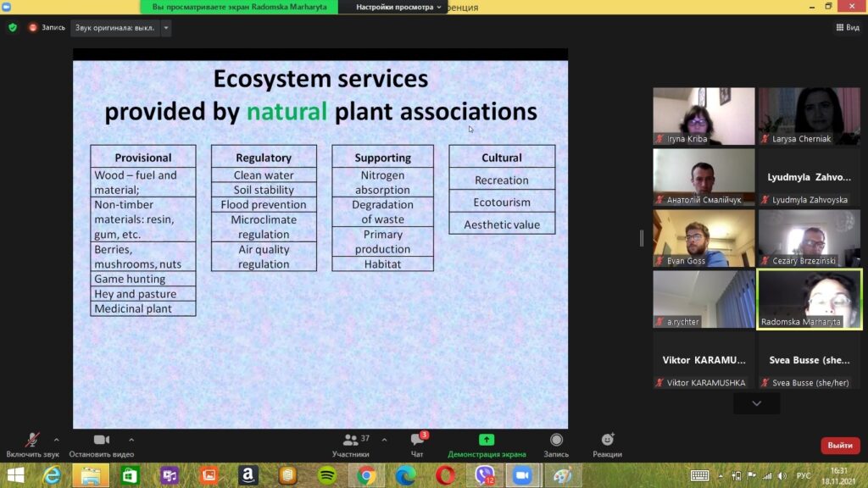868x488 pixels.
Task: Open the Реакции reactions menu
Action: [607, 440]
